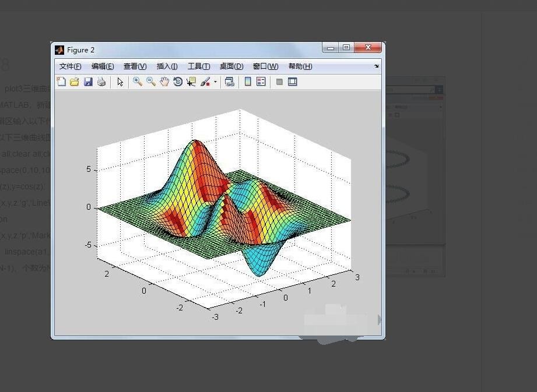This screenshot has width=537, height=392.
Task: Activate the Pan hand tool
Action: [164, 82]
